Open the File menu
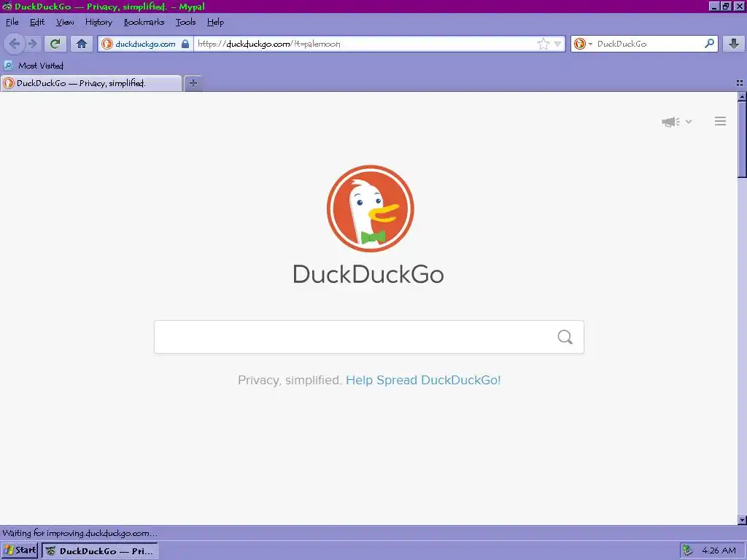 (12, 22)
